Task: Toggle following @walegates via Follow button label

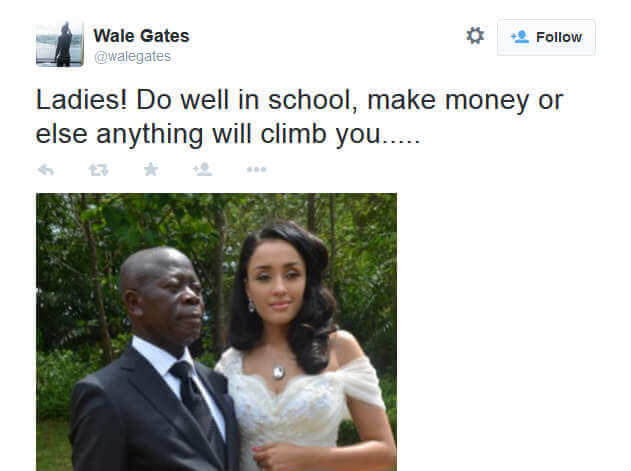Action: coord(559,37)
